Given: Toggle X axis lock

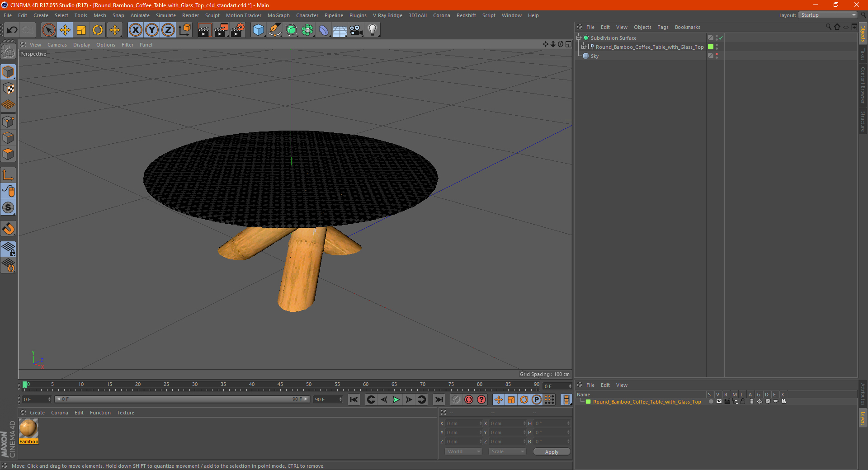Looking at the screenshot, I should pos(135,30).
